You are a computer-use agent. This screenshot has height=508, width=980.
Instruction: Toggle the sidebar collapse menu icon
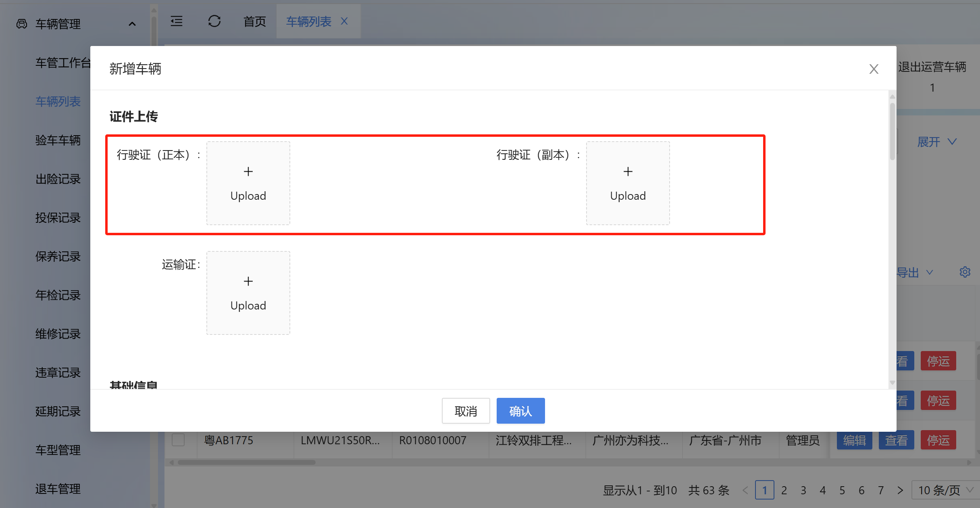point(177,21)
